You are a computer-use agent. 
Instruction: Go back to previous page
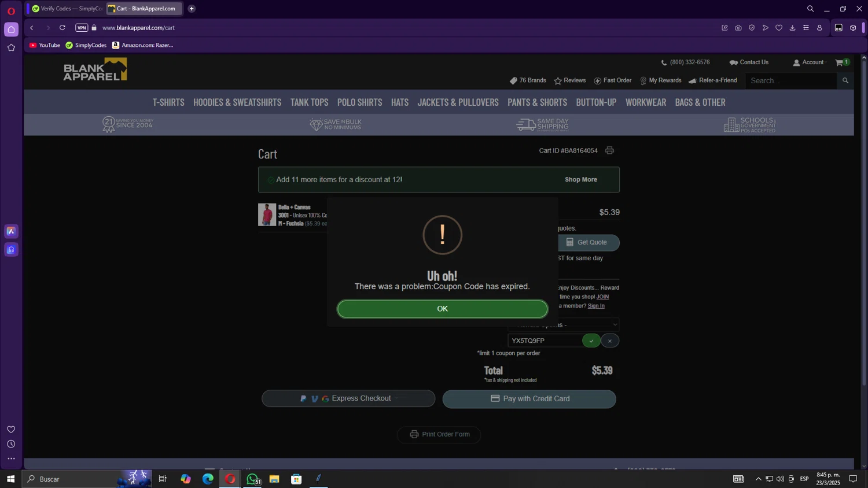click(x=32, y=28)
